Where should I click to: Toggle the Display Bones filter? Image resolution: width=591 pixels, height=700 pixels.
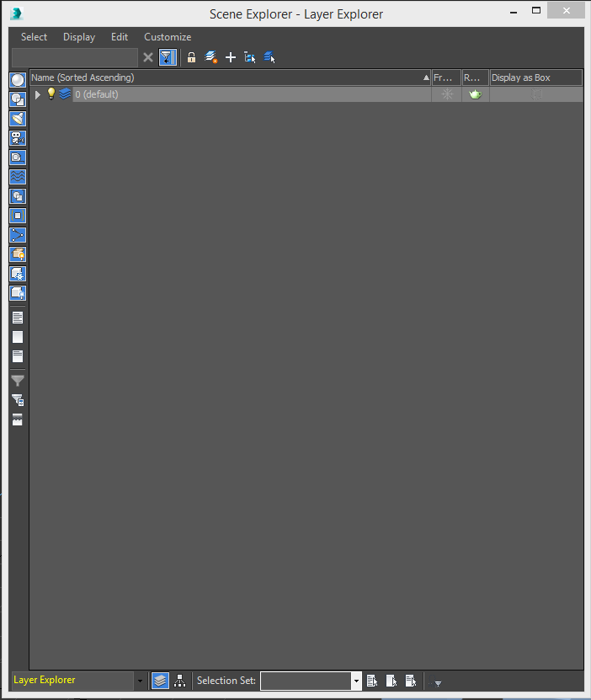tap(18, 235)
